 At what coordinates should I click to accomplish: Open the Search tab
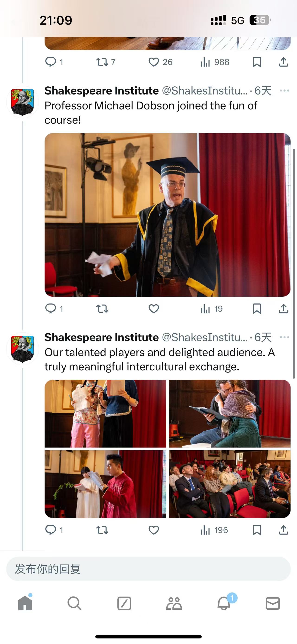74,603
